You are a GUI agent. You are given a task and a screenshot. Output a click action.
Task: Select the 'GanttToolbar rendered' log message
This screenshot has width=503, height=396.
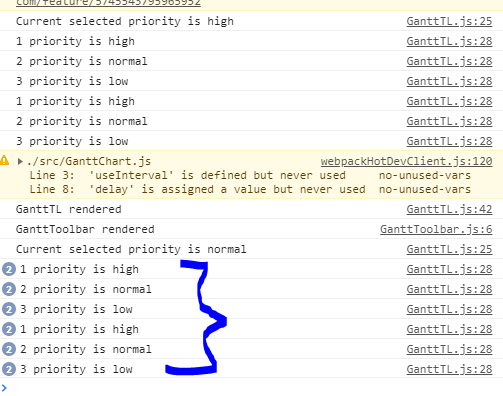(x=85, y=229)
